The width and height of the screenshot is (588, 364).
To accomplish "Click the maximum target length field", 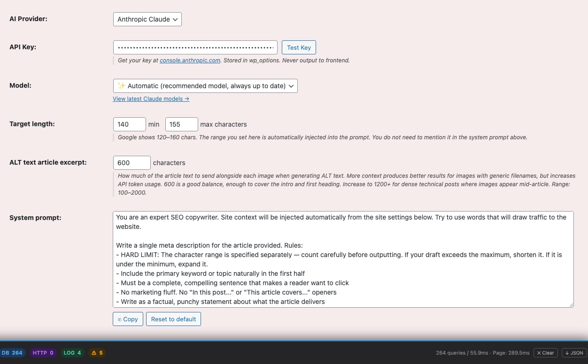I will point(181,124).
